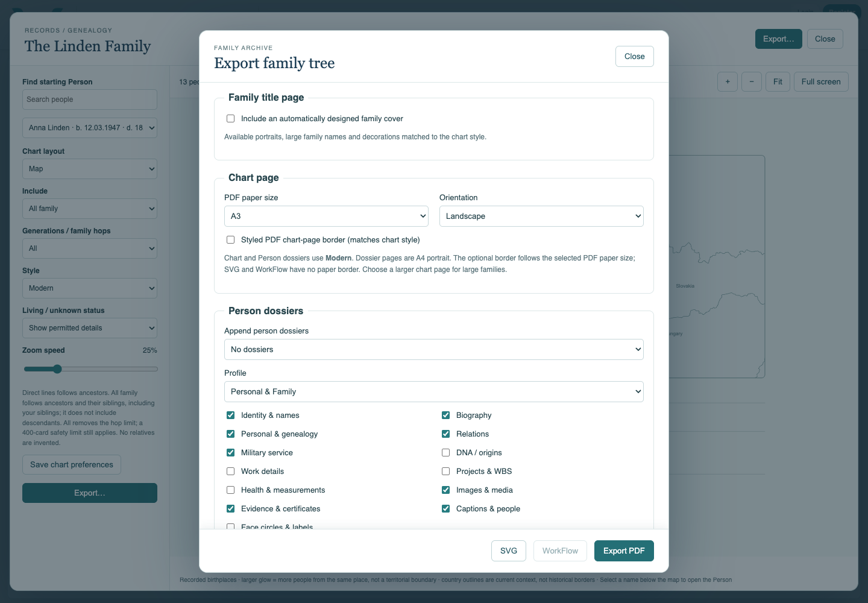Enable automatically designed family cover checkbox
The height and width of the screenshot is (603, 868).
(x=230, y=119)
